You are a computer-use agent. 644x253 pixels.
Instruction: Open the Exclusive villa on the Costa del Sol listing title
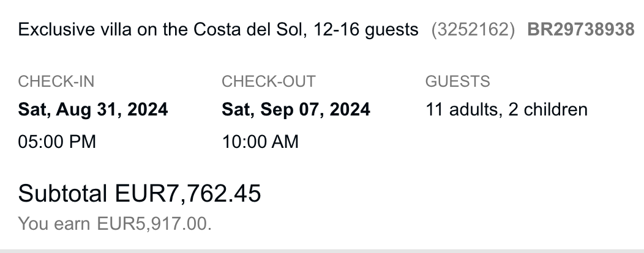click(x=219, y=29)
